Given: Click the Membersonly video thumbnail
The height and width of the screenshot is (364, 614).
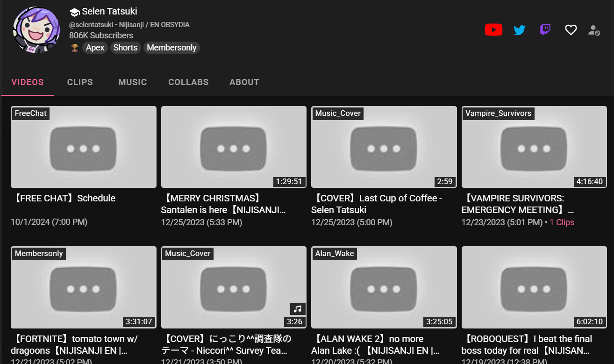Looking at the screenshot, I should point(84,287).
